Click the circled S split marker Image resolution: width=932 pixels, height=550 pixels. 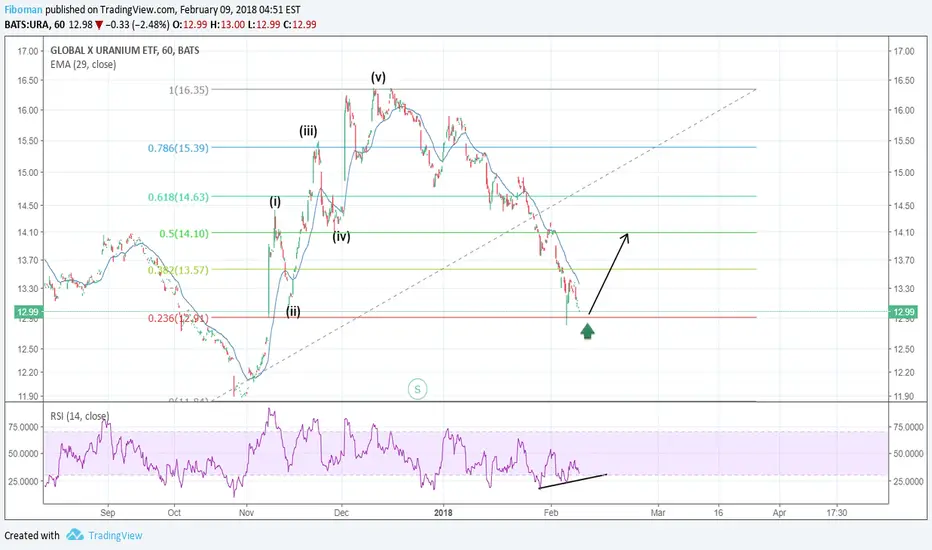click(x=417, y=389)
